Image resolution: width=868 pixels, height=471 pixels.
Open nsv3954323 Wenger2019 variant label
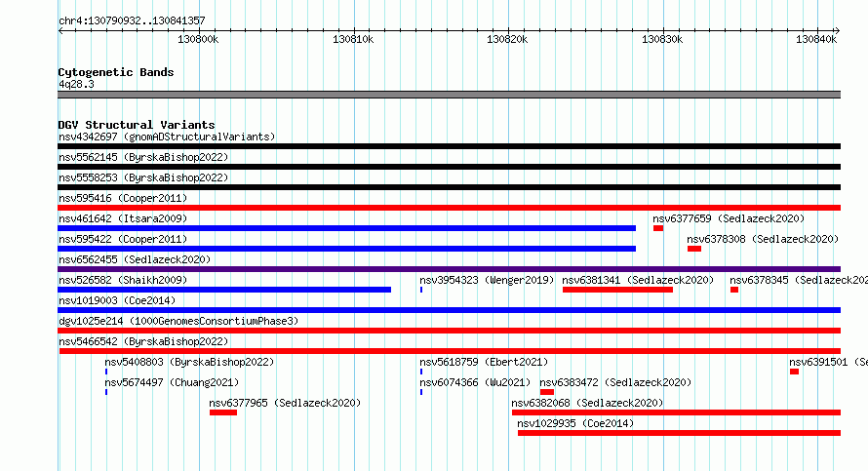click(x=487, y=280)
